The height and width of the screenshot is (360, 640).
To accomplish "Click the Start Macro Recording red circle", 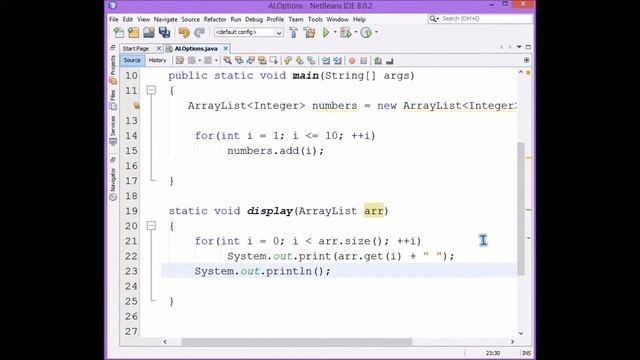I will [352, 60].
